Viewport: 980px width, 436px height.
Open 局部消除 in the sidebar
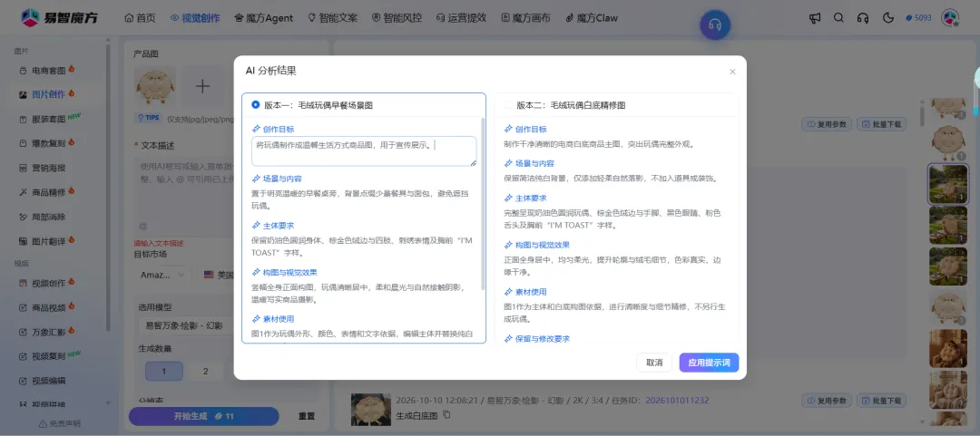click(43, 217)
